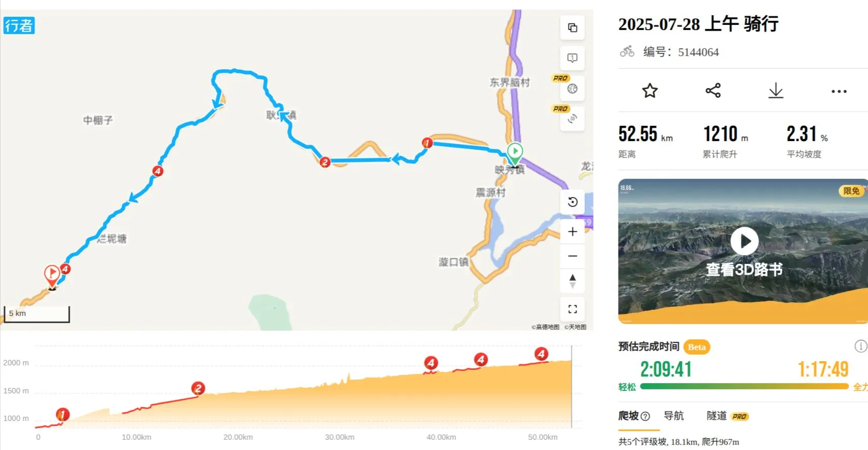Image resolution: width=868 pixels, height=450 pixels.
Task: Select the 爬坡 climbs tab
Action: pos(629,416)
